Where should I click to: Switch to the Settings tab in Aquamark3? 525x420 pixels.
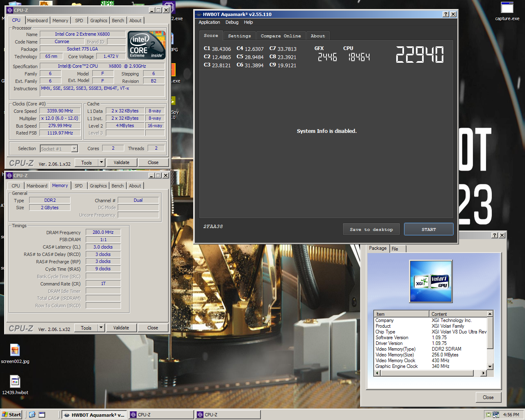pyautogui.click(x=239, y=36)
